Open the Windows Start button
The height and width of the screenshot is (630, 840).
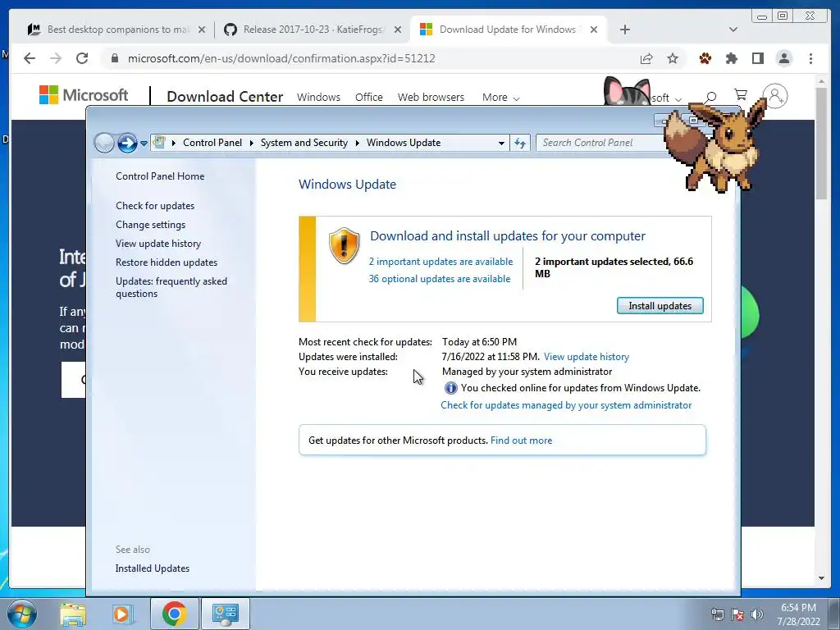pyautogui.click(x=22, y=614)
